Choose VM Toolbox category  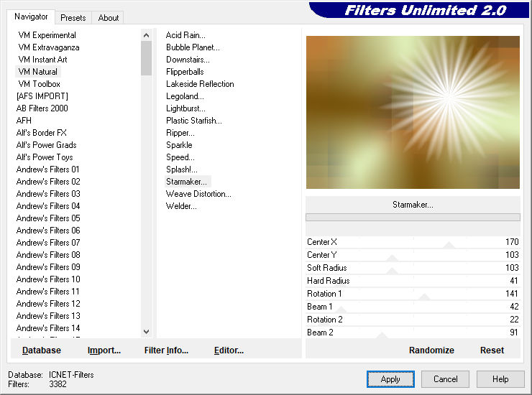(x=40, y=84)
